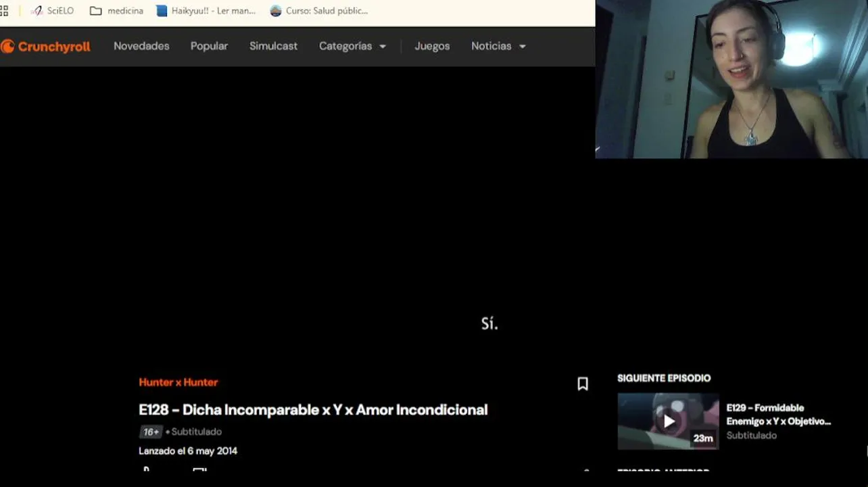Expand the Categorías dropdown
The height and width of the screenshot is (487, 868).
click(352, 46)
